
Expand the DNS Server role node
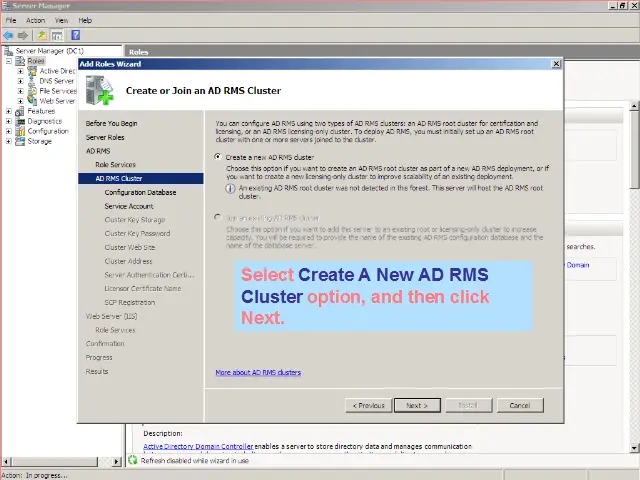(x=20, y=81)
